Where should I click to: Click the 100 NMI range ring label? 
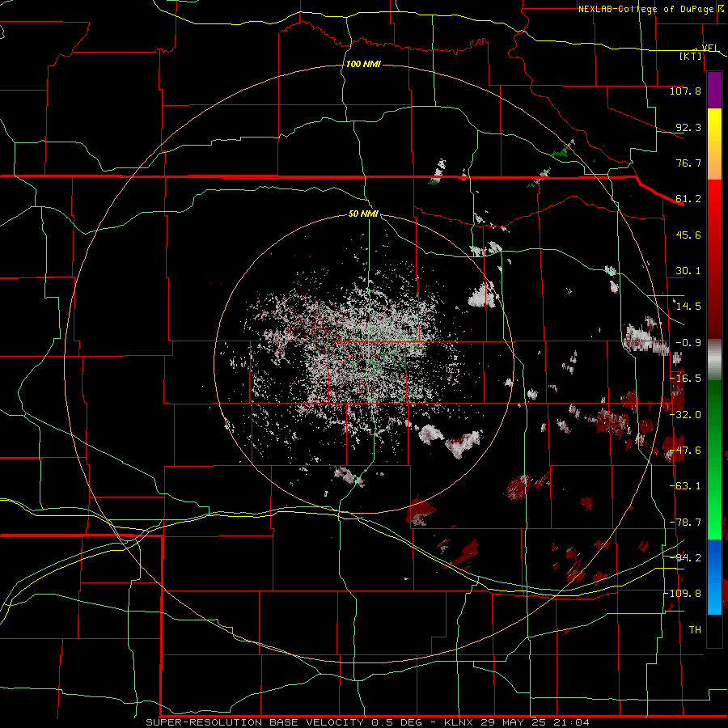pos(363,64)
